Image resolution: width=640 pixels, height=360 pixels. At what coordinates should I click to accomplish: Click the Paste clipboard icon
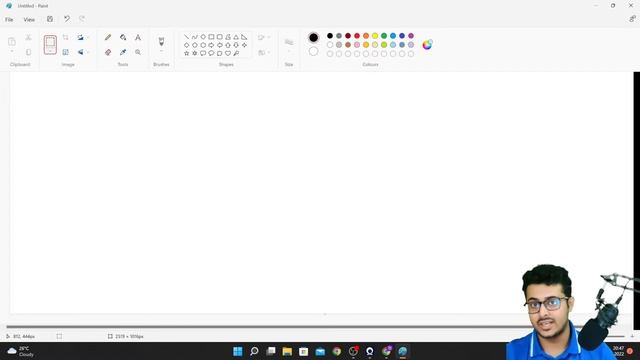point(12,42)
